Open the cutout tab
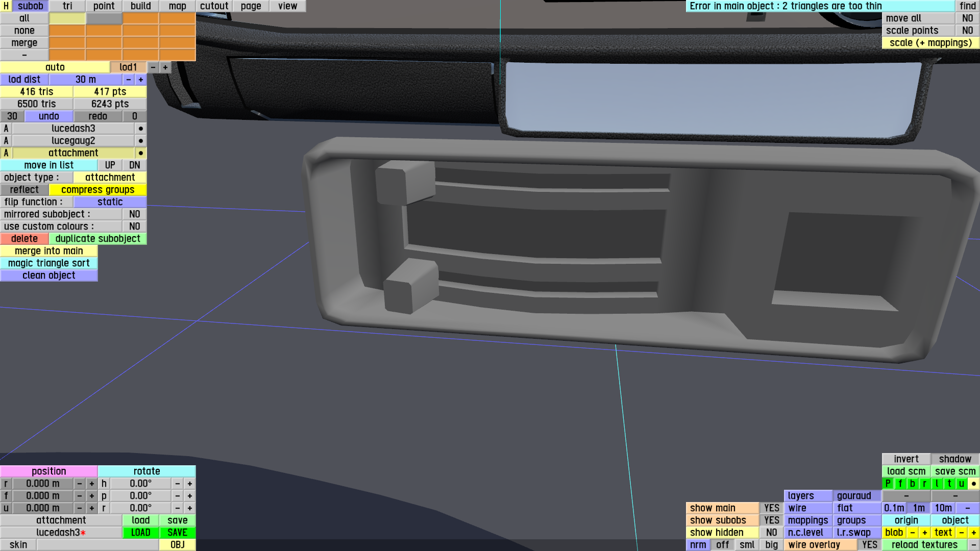 pyautogui.click(x=214, y=6)
